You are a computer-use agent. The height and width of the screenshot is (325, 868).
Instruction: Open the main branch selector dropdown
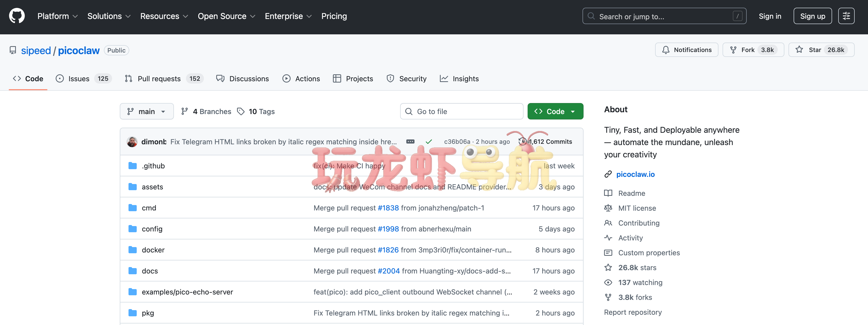coord(146,111)
